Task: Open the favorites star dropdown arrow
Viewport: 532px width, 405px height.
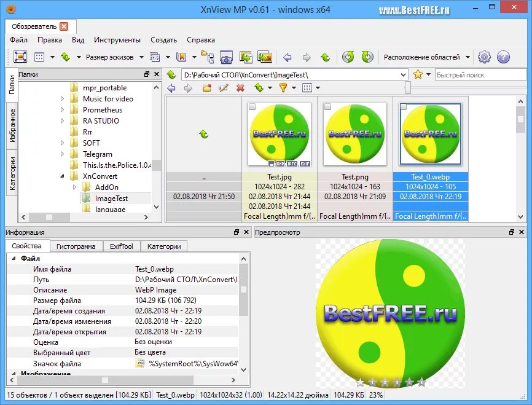Action: (x=429, y=74)
